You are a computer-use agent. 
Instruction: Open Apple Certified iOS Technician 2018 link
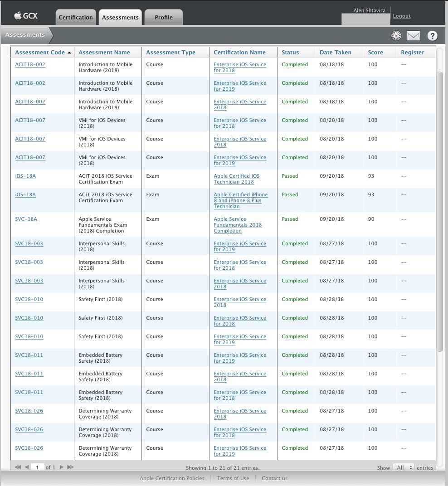pyautogui.click(x=236, y=179)
